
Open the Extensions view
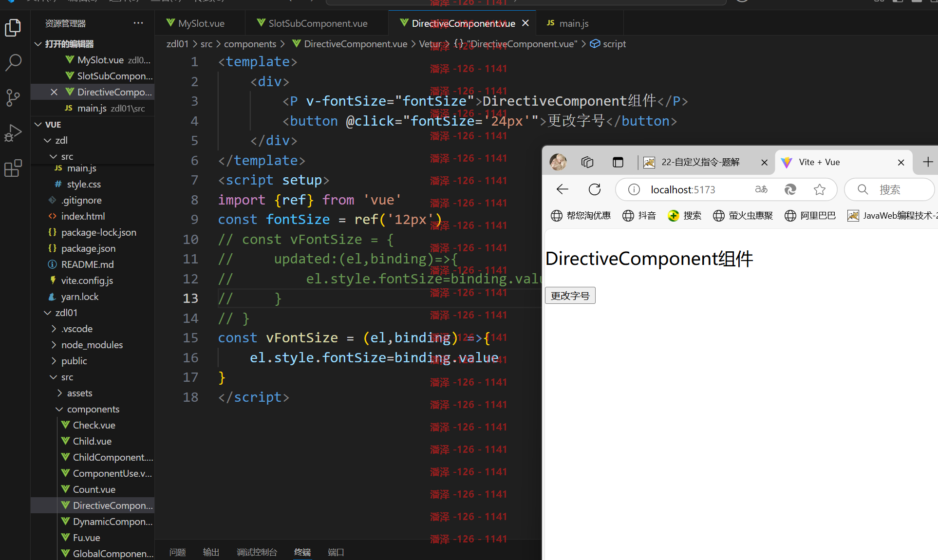coord(13,168)
